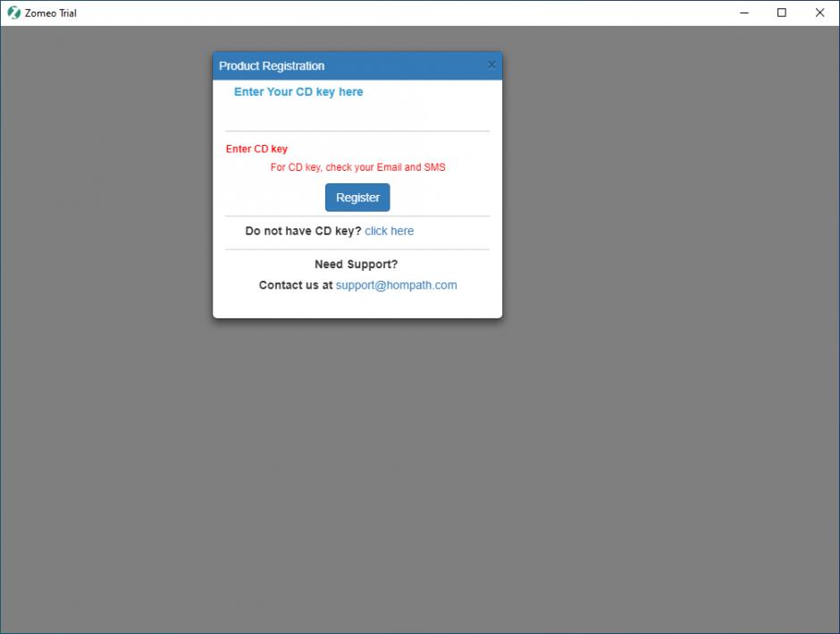Minimize the Zomeo Trial window
840x634 pixels.
[x=744, y=13]
